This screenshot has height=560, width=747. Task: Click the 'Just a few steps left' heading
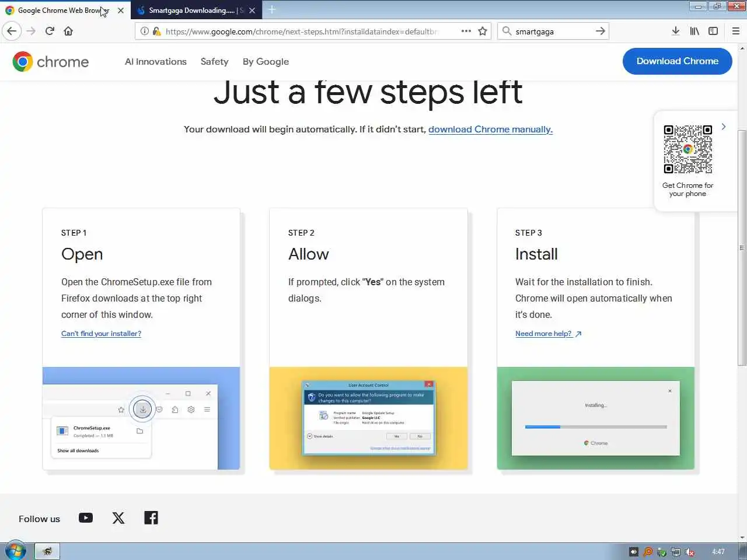[368, 92]
